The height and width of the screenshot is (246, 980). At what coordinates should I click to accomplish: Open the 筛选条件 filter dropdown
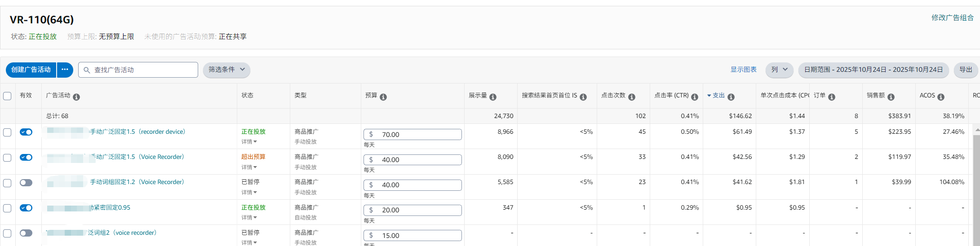(x=226, y=70)
